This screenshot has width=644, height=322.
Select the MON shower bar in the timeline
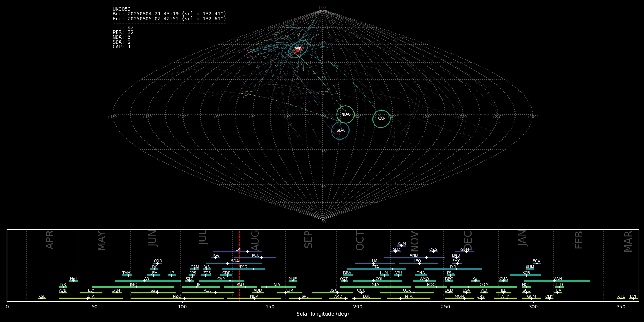459,298
